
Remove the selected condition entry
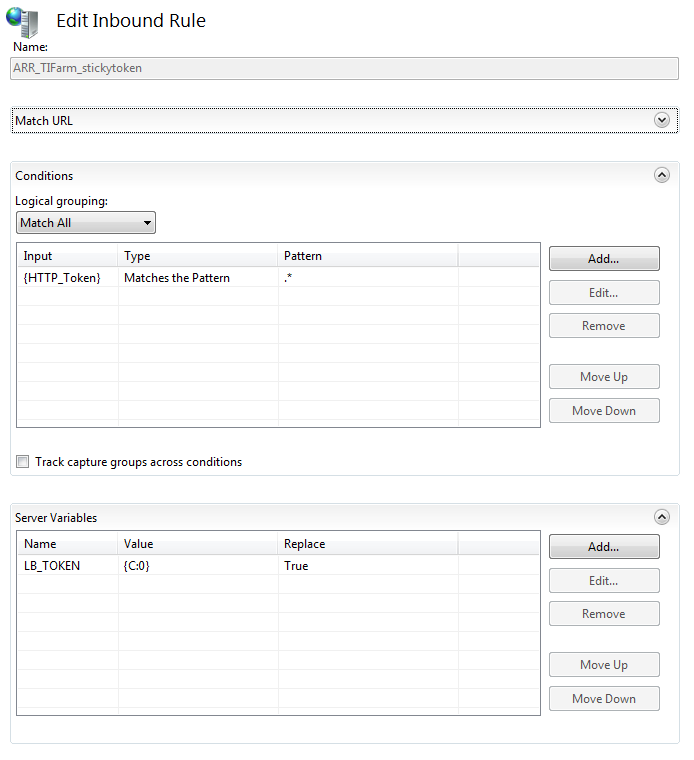tap(604, 326)
